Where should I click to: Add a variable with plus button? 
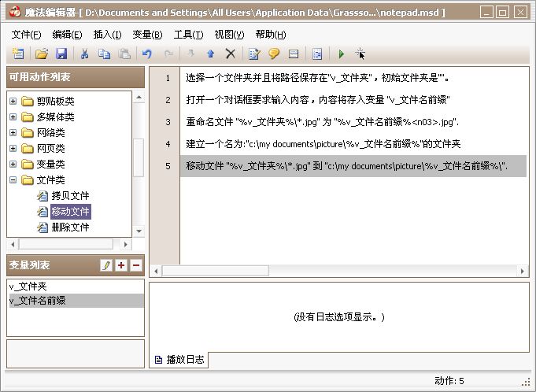click(x=121, y=265)
